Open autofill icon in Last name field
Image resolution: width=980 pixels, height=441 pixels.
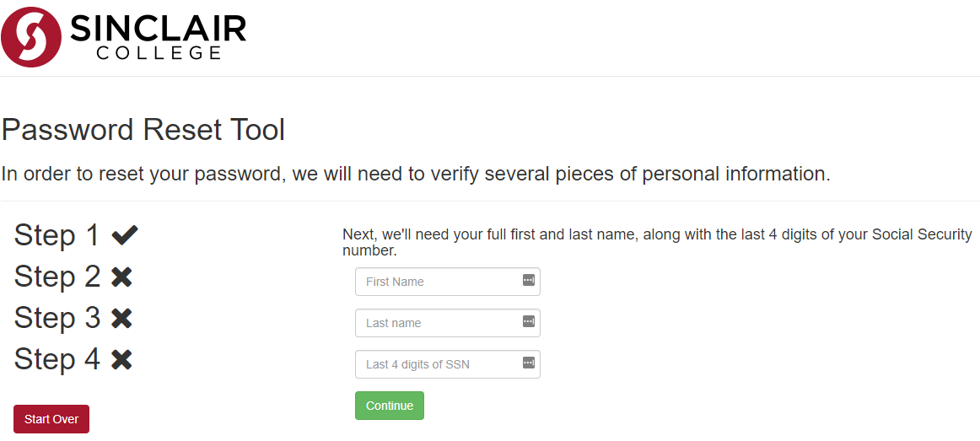[529, 321]
